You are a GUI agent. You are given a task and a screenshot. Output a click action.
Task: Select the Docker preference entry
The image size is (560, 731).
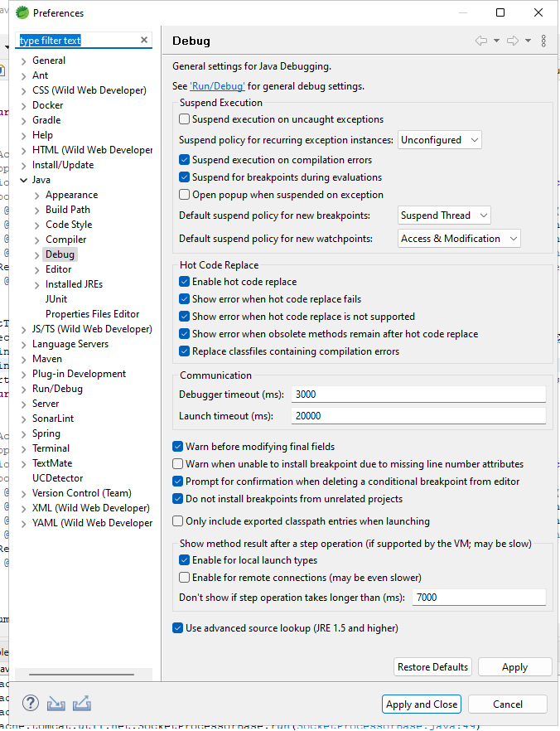pos(47,105)
